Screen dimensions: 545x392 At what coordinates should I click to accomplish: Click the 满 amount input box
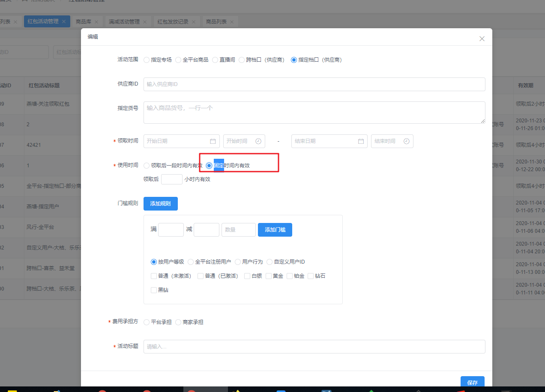171,230
